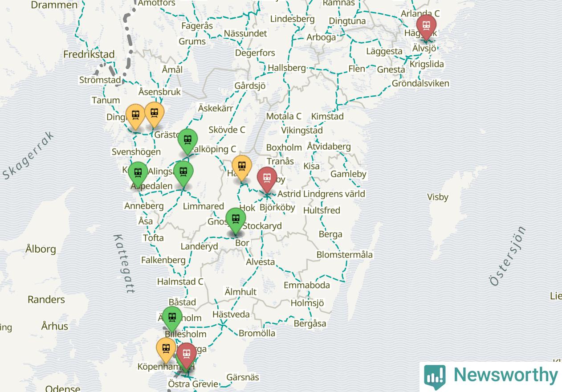This screenshot has height=392, width=562.
Task: Click the Alvesta town label
Action: (x=261, y=261)
